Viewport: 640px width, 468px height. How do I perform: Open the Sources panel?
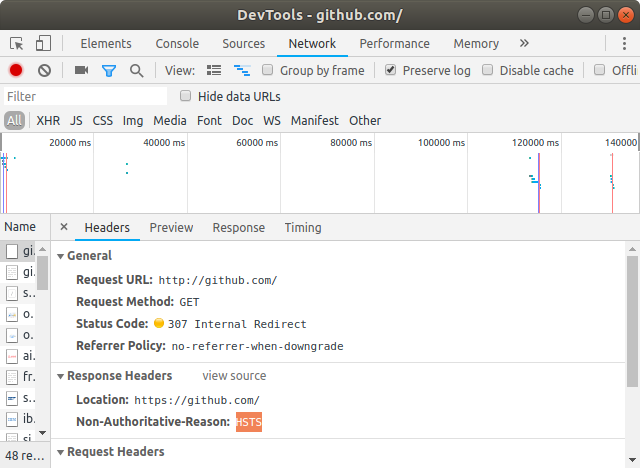click(244, 44)
